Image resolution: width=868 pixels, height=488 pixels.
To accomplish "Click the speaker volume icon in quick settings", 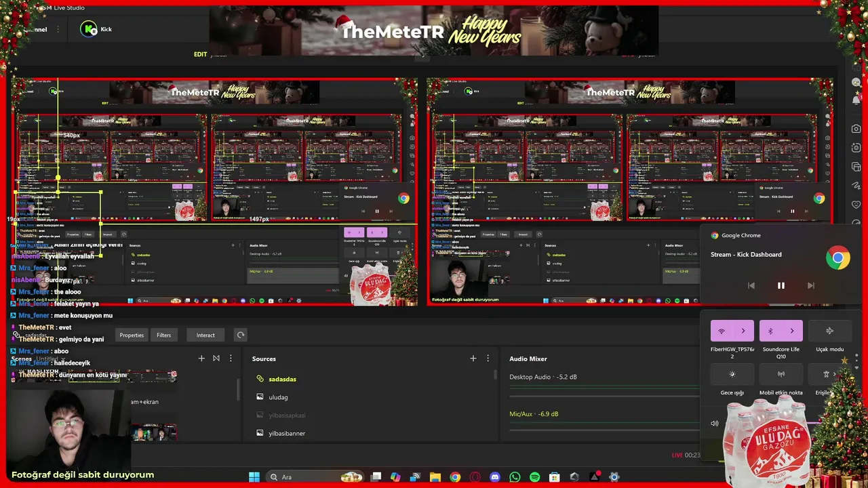I will 715,424.
